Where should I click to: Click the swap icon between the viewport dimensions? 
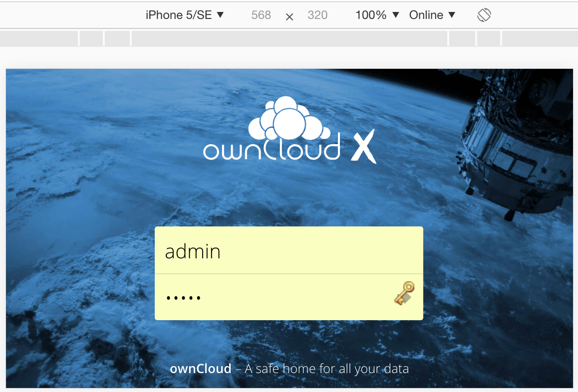(x=289, y=16)
